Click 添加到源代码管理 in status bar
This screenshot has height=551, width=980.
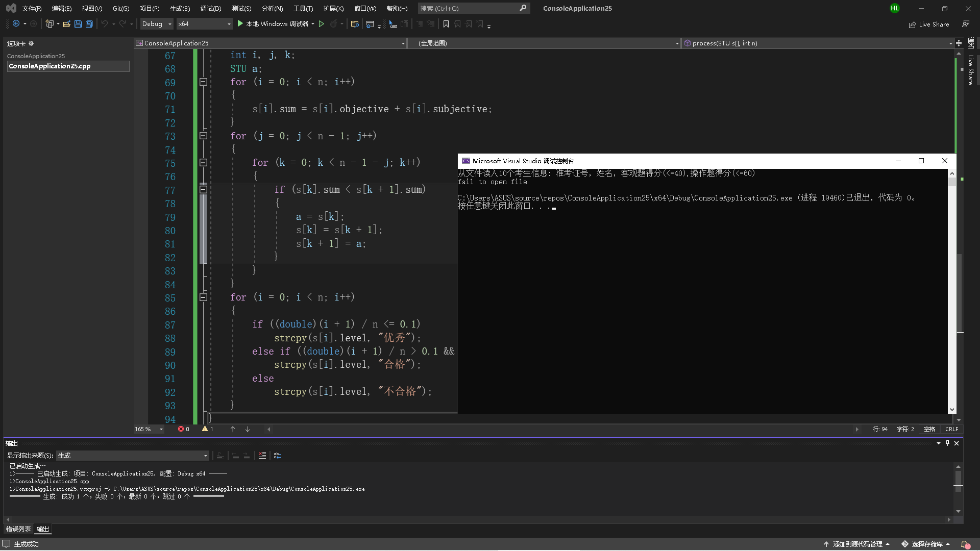(857, 544)
